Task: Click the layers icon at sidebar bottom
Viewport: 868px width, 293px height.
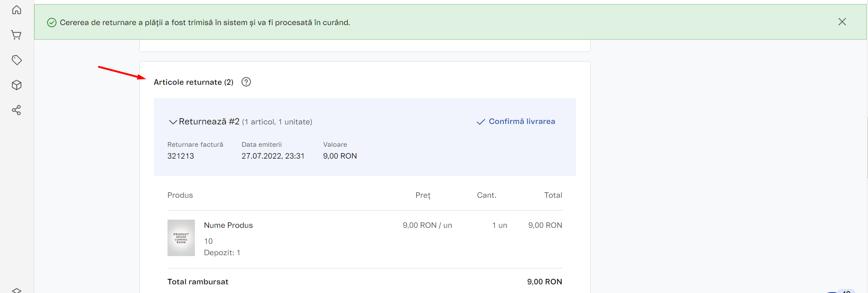Action: pyautogui.click(x=17, y=290)
